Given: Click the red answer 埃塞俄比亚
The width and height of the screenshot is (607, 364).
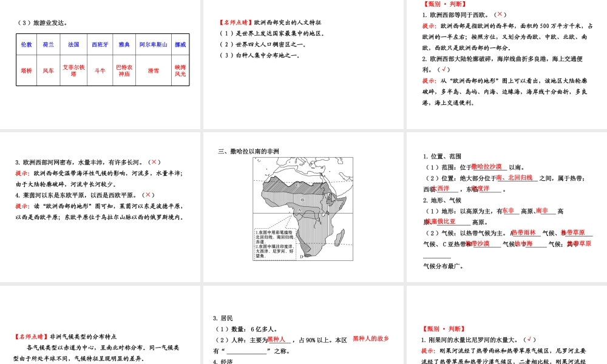Looking at the screenshot, I should click(x=441, y=221).
